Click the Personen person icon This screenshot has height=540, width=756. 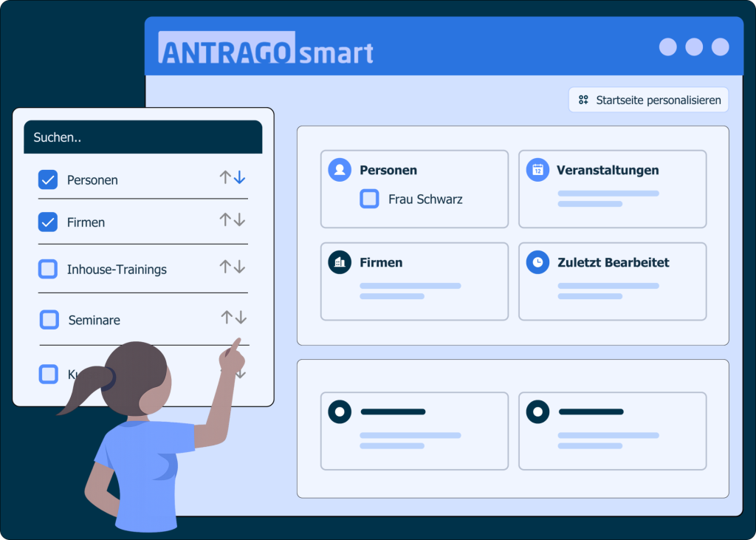pyautogui.click(x=340, y=169)
